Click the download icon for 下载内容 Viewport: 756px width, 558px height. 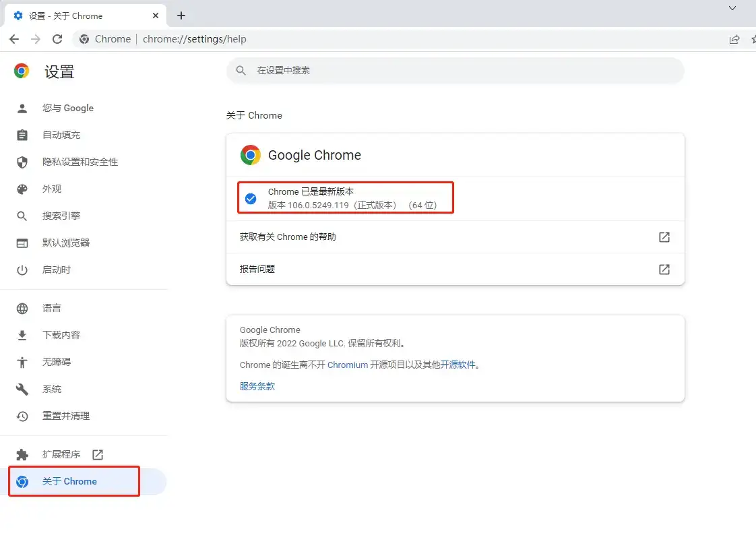click(x=22, y=335)
